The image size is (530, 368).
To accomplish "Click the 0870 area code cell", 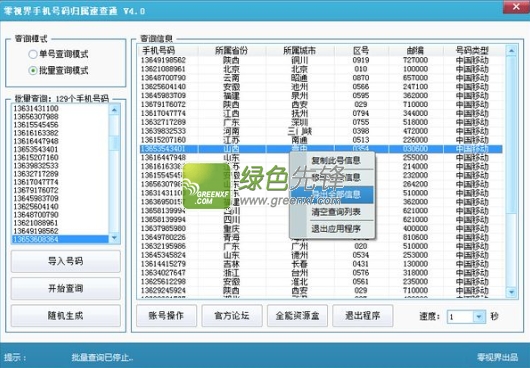I will tap(361, 78).
